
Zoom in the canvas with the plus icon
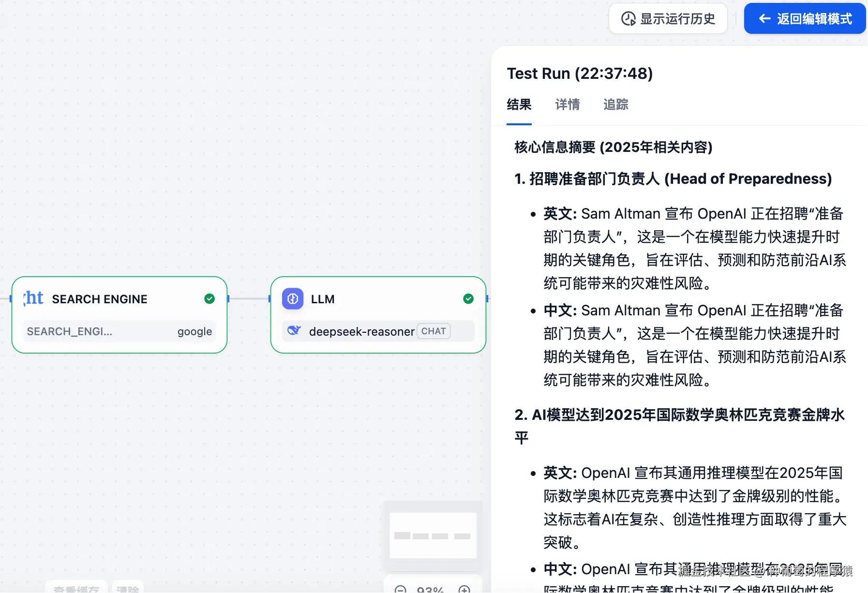point(464,590)
